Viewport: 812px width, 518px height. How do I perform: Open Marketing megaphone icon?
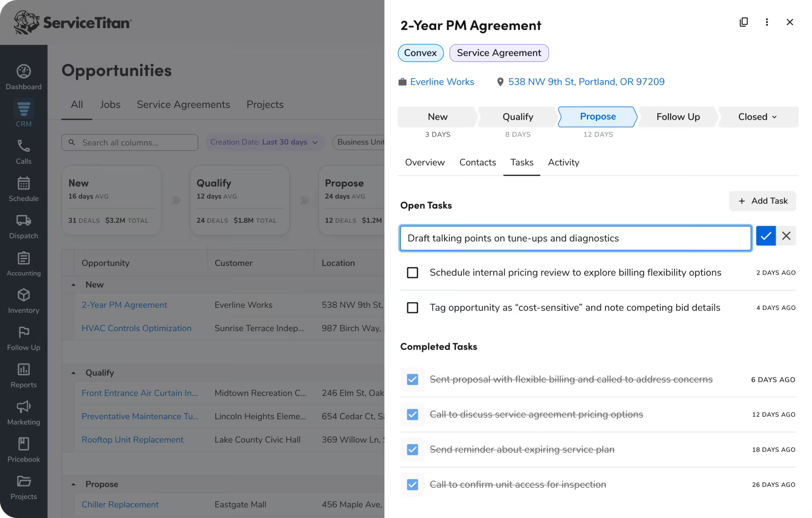[x=23, y=407]
